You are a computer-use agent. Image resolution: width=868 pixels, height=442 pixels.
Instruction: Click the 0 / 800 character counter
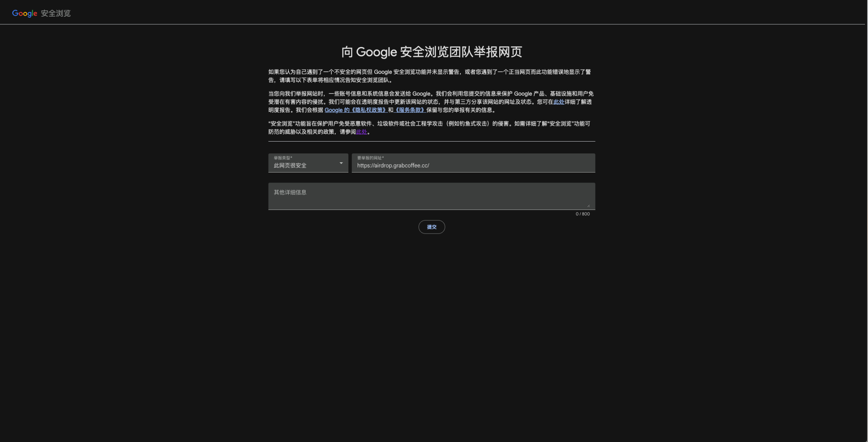click(x=582, y=214)
